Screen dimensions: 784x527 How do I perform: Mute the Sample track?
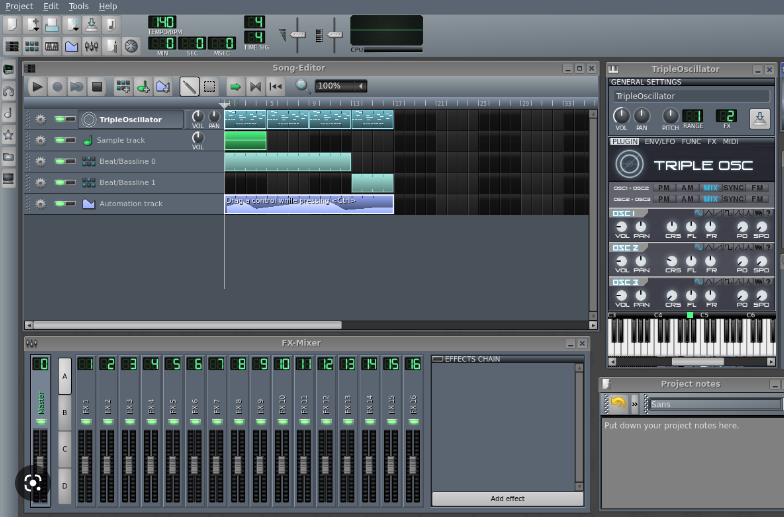tap(61, 140)
